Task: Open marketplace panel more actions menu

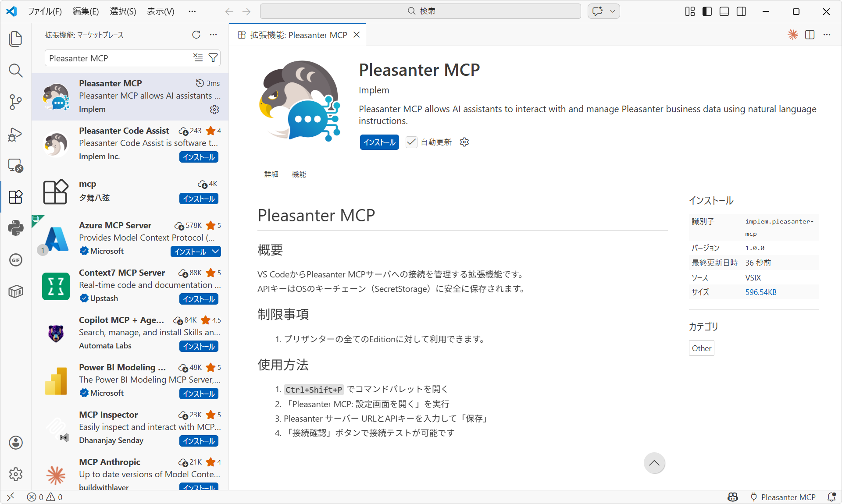Action: point(213,35)
